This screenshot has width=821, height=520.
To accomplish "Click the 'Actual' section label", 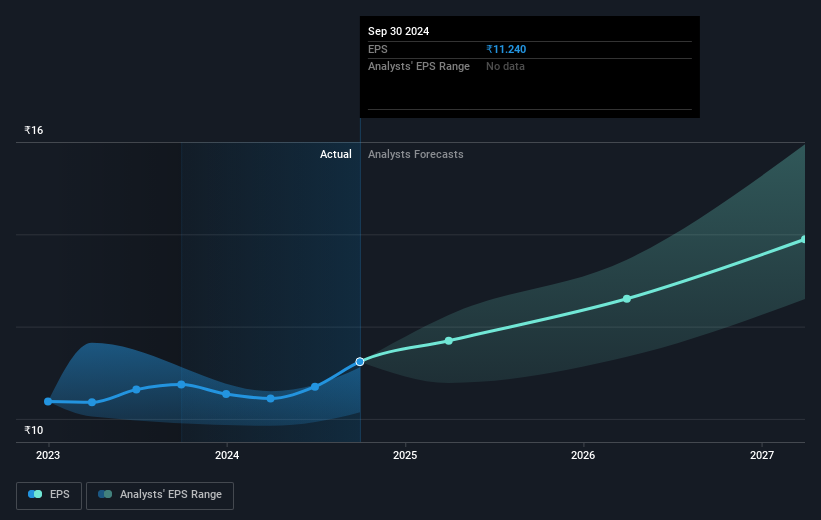I will point(336,154).
